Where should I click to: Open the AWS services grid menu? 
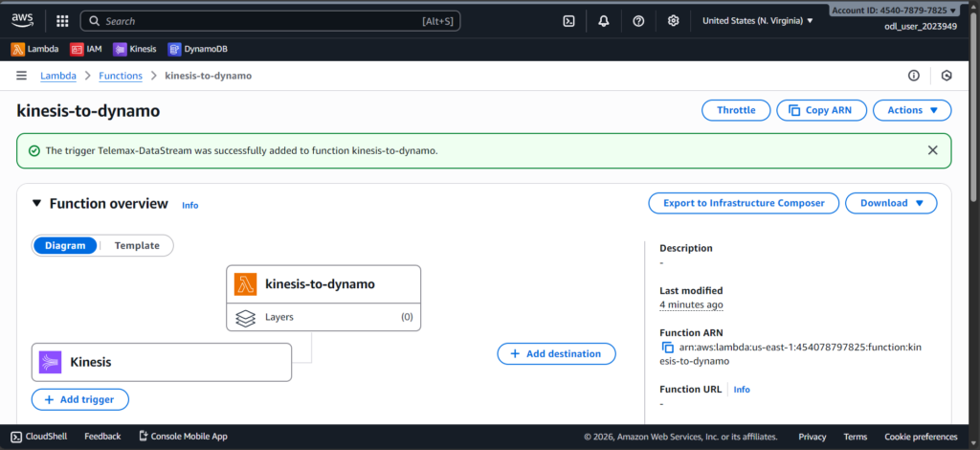pyautogui.click(x=62, y=20)
